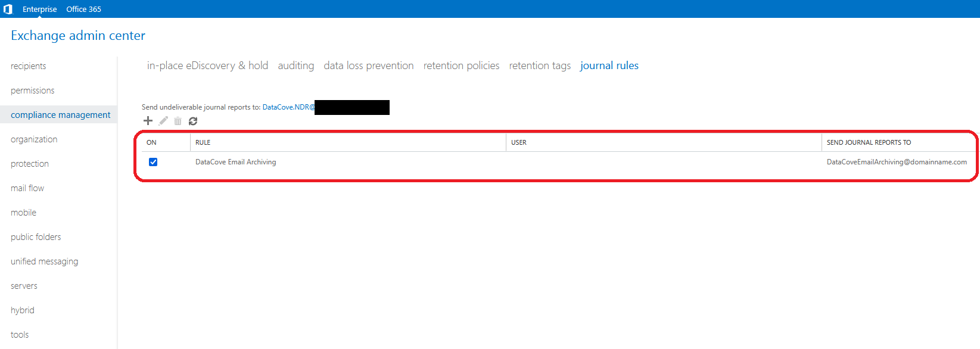Go to the retention policies tab
This screenshot has height=349, width=980.
coord(461,66)
